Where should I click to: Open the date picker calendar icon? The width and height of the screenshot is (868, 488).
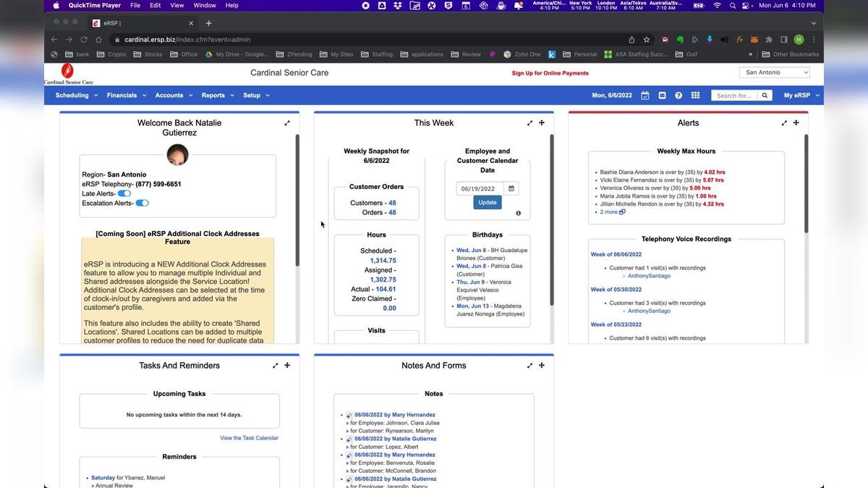(511, 189)
